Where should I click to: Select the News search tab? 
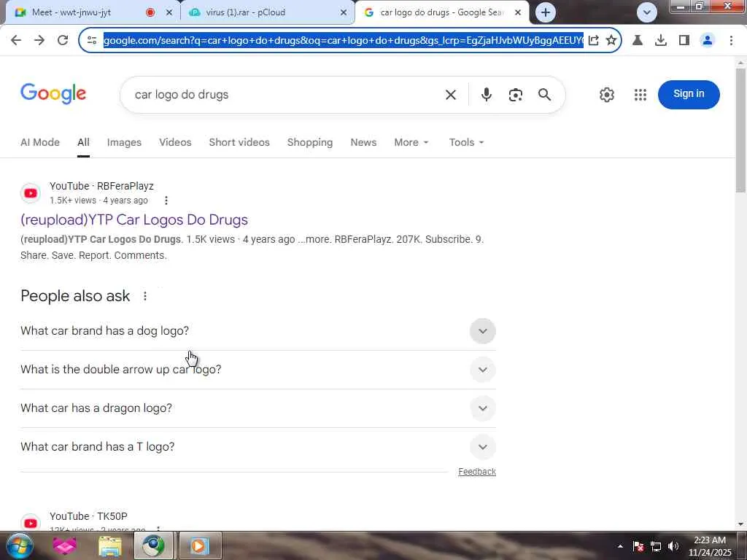(x=363, y=142)
